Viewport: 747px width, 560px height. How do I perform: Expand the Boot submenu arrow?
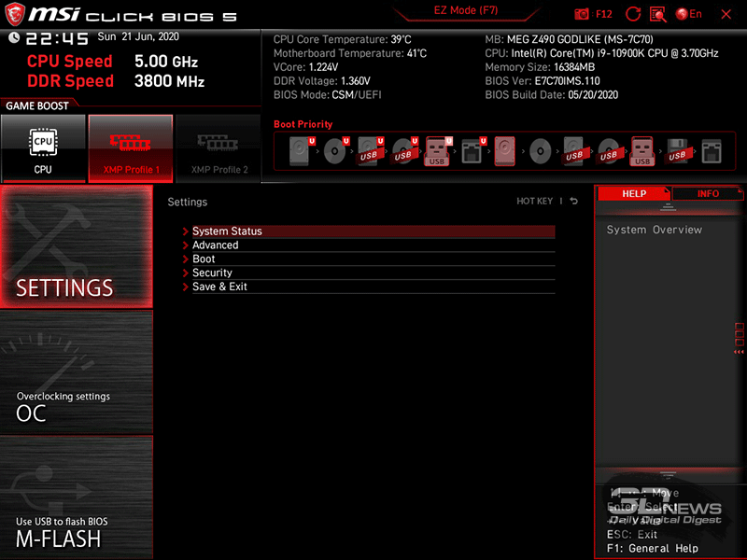coord(186,259)
